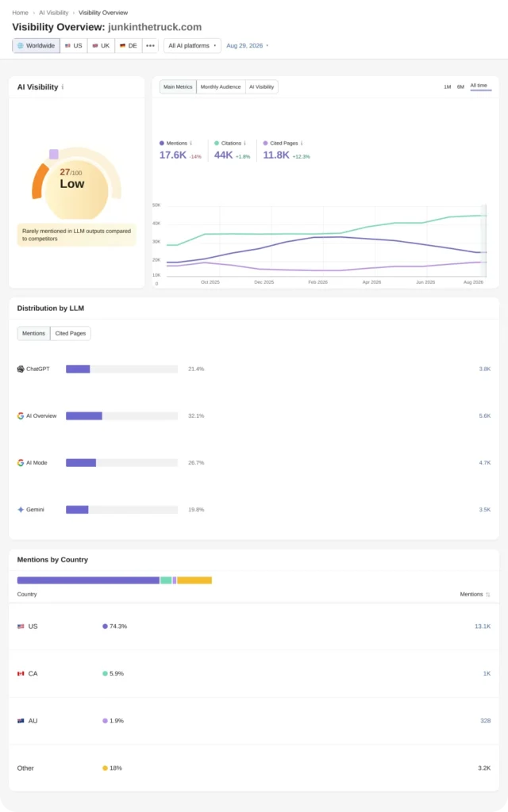Select the 6M time range
Image resolution: width=508 pixels, height=812 pixels.
point(460,87)
